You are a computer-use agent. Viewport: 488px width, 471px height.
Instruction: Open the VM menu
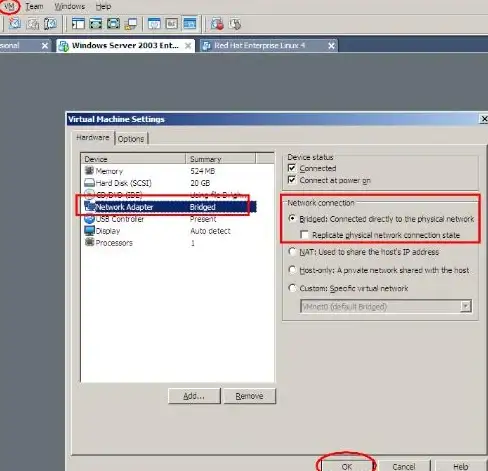(x=9, y=6)
